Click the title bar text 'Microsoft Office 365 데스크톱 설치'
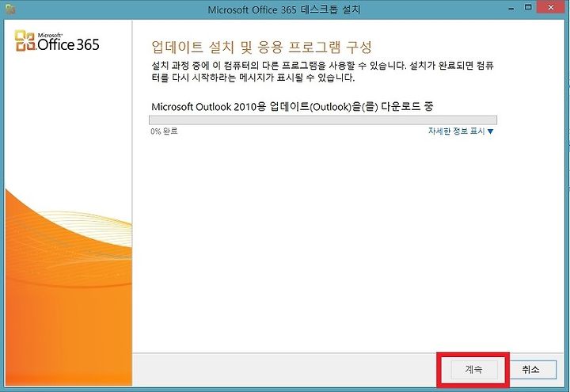Viewport: 570px width, 392px height. pyautogui.click(x=284, y=9)
